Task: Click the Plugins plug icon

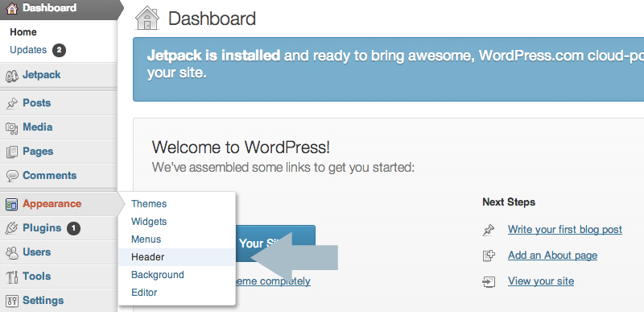Action: point(12,228)
